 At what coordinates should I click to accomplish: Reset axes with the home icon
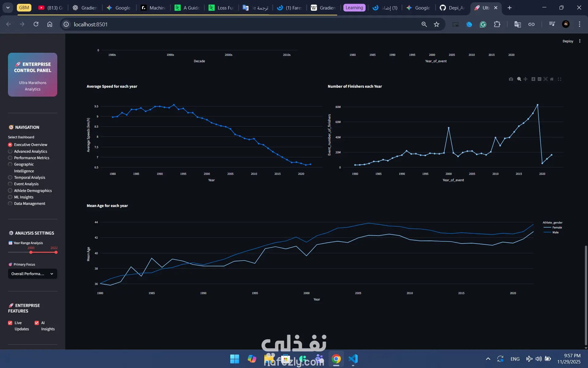(x=552, y=79)
